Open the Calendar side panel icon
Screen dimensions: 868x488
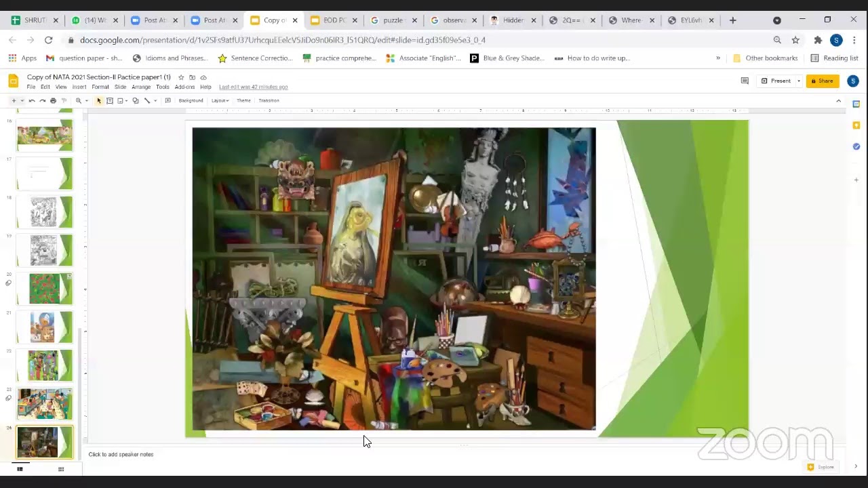856,104
